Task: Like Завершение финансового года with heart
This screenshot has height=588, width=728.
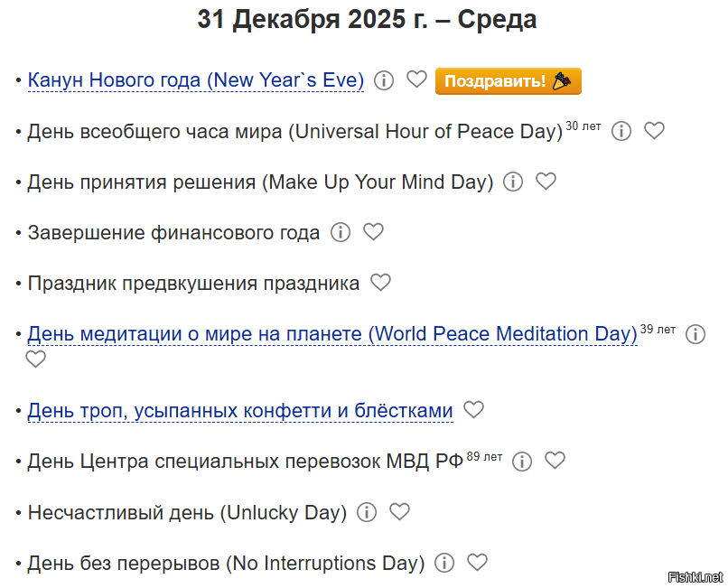Action: [x=373, y=231]
